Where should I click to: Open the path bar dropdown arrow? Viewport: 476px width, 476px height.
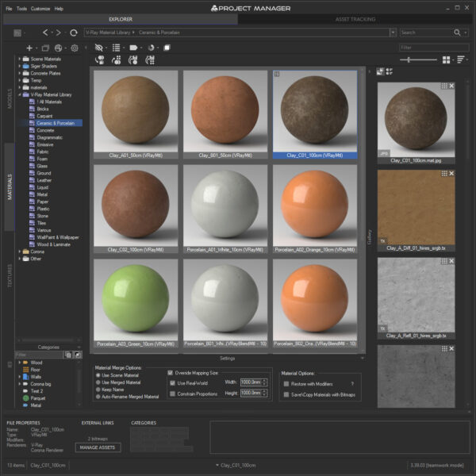click(393, 33)
